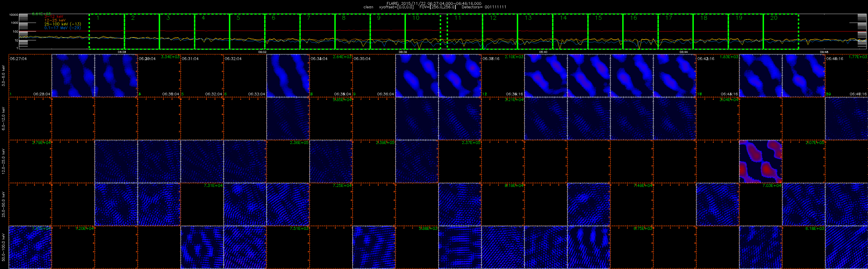Click the 50.0-100.0 keV row label
This screenshot has height=269, width=868.
[x=3, y=248]
